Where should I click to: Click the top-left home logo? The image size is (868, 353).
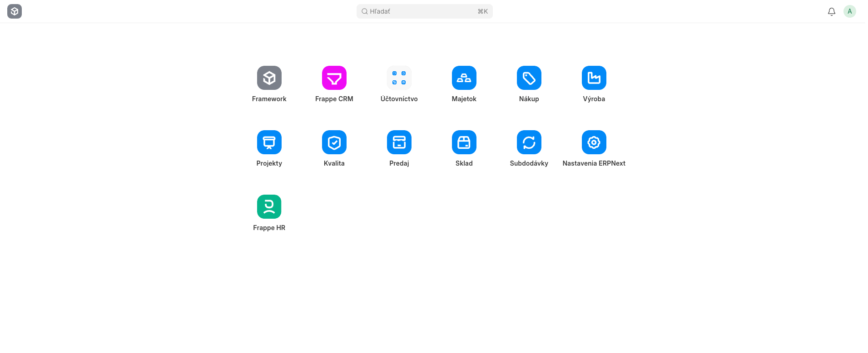point(15,11)
